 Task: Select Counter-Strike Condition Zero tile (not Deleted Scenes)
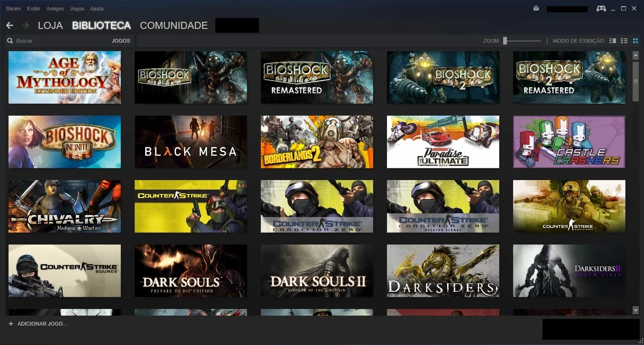coord(317,206)
